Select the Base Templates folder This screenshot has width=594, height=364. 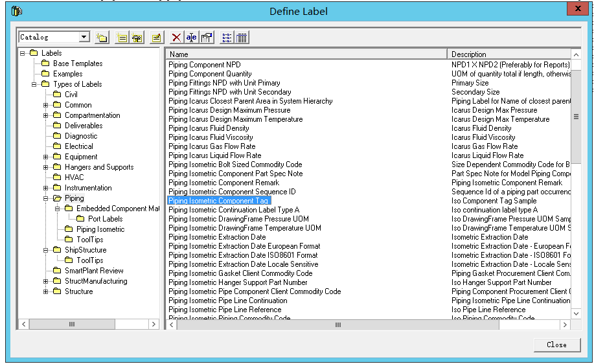coord(78,63)
